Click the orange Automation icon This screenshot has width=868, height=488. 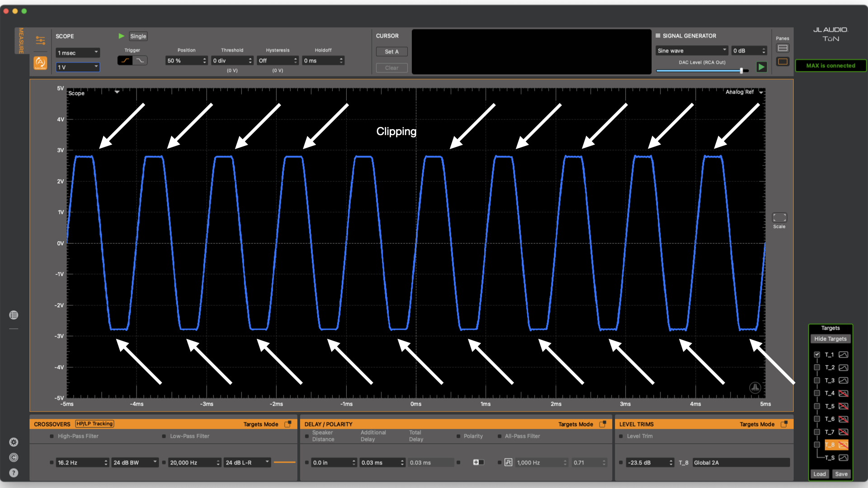(x=40, y=63)
